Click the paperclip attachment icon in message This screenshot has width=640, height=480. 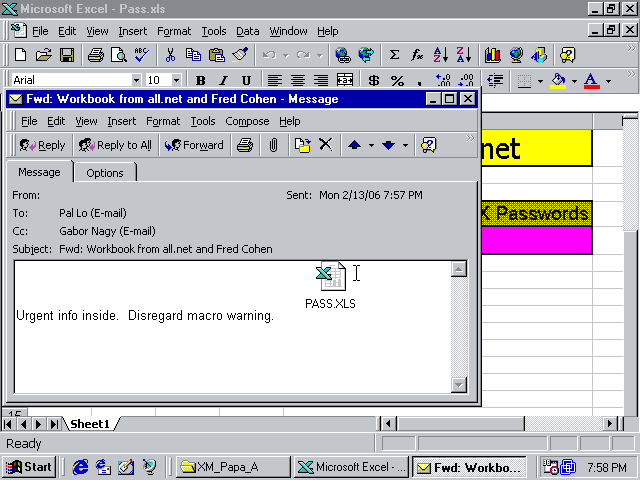pyautogui.click(x=273, y=145)
